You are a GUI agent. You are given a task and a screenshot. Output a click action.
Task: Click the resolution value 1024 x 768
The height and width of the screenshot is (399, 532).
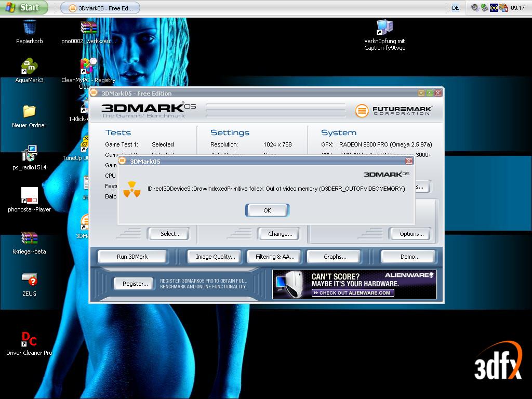(x=277, y=144)
